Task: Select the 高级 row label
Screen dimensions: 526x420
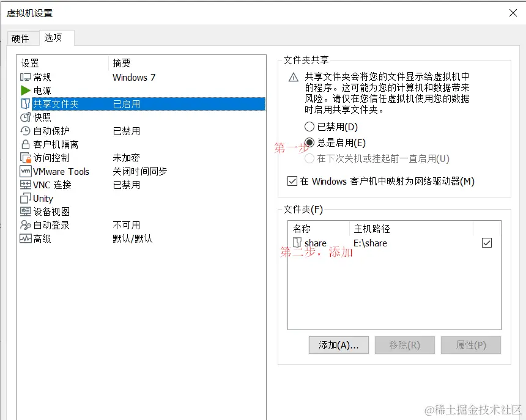Action: [42, 238]
